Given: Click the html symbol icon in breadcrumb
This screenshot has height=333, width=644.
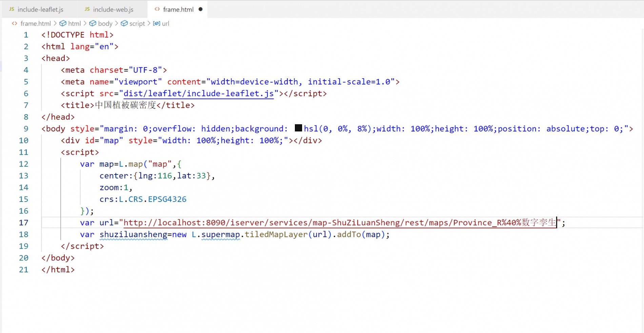Looking at the screenshot, I should point(63,23).
